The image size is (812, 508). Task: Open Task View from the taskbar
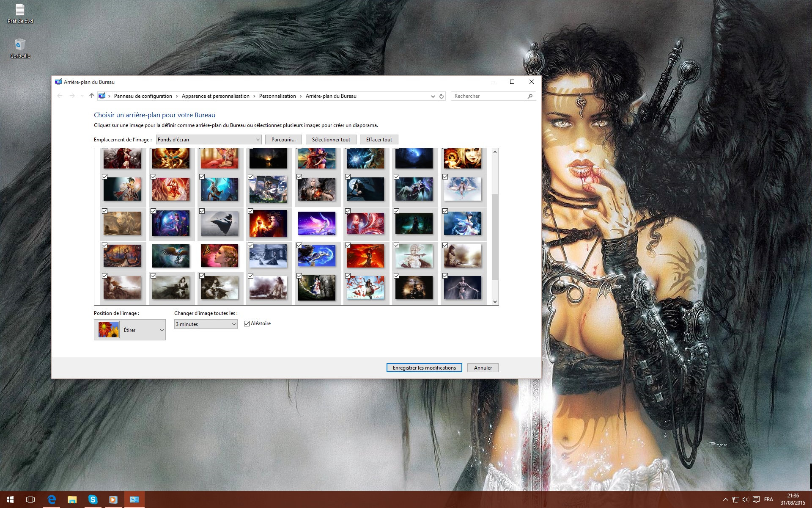[x=30, y=500]
